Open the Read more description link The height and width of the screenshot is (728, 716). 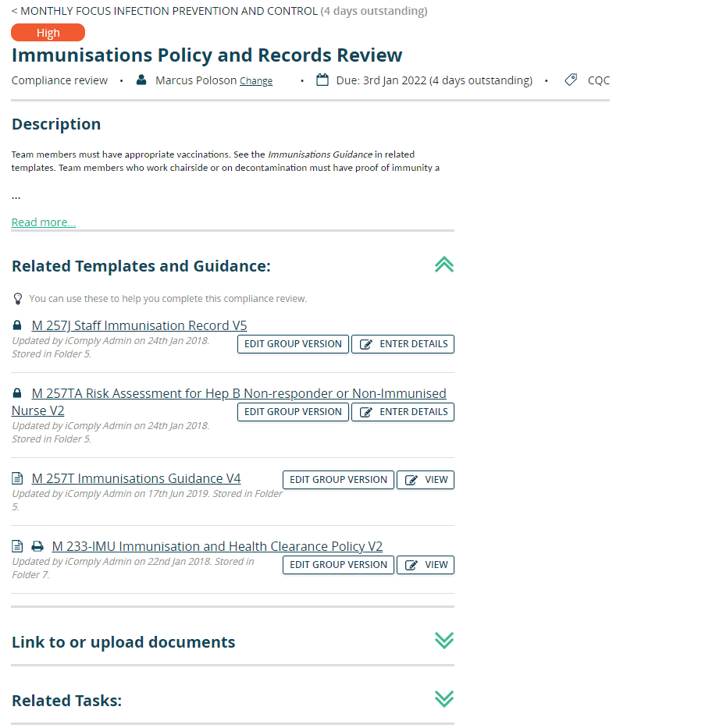[44, 222]
